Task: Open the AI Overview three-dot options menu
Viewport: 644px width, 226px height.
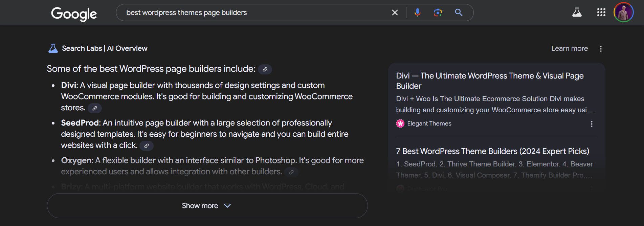Action: pyautogui.click(x=601, y=48)
